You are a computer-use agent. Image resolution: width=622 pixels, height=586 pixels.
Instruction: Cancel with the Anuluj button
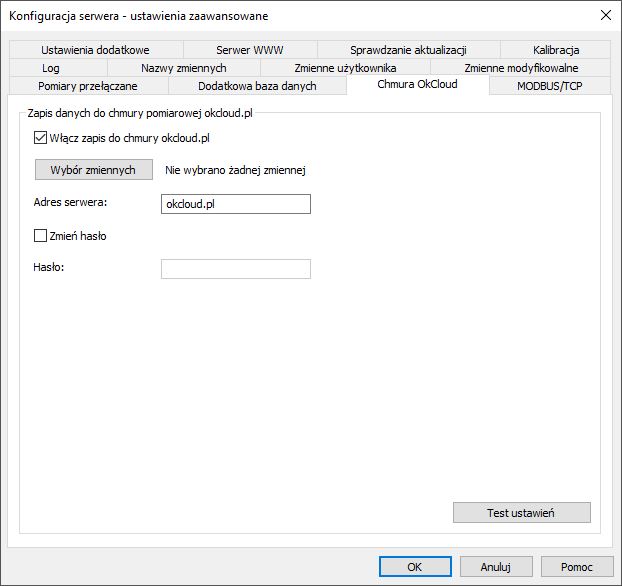(496, 567)
